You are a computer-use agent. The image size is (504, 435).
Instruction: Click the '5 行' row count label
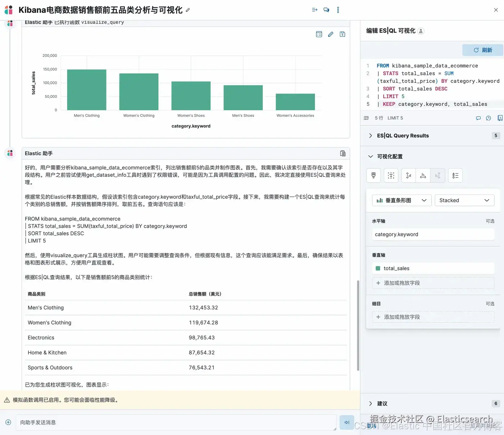tap(379, 118)
